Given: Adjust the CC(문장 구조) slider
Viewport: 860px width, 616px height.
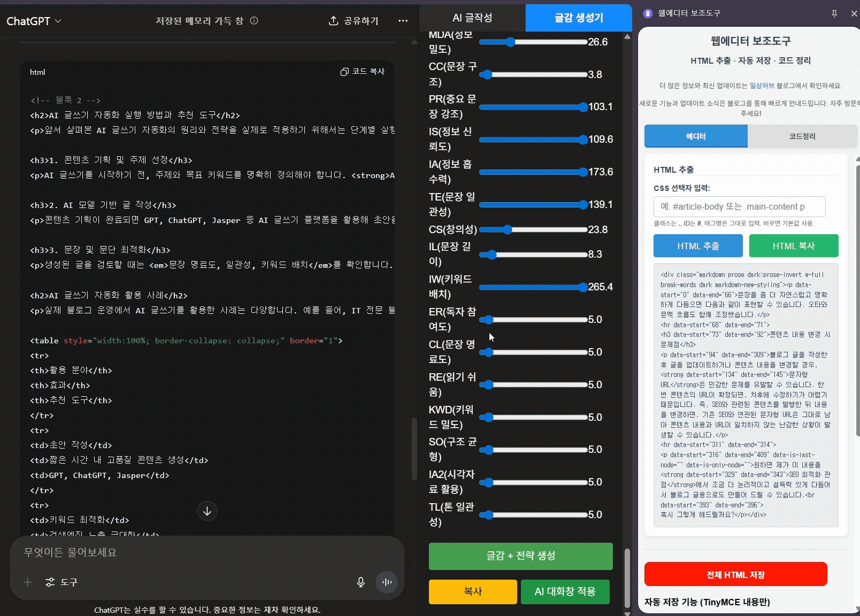Looking at the screenshot, I should pos(533,74).
